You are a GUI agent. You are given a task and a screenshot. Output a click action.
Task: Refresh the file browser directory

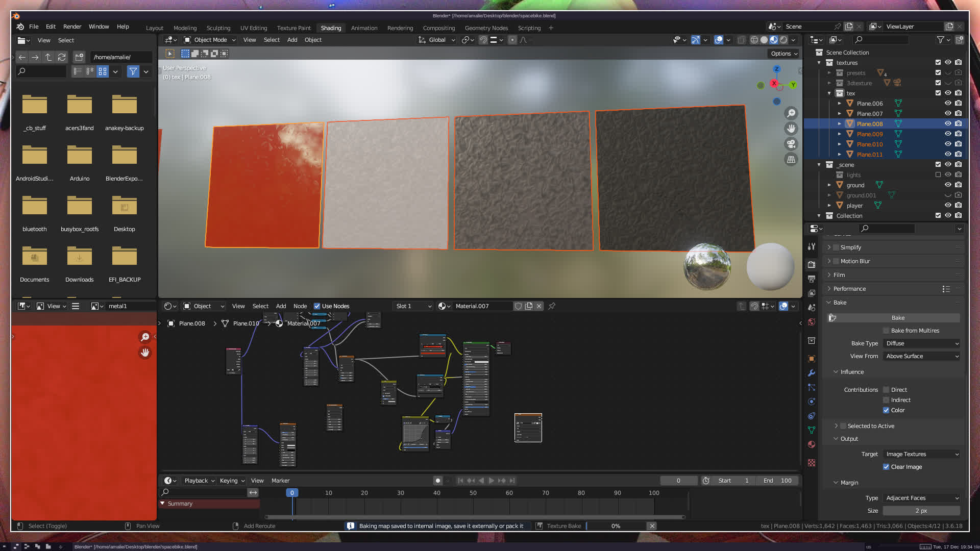[62, 57]
